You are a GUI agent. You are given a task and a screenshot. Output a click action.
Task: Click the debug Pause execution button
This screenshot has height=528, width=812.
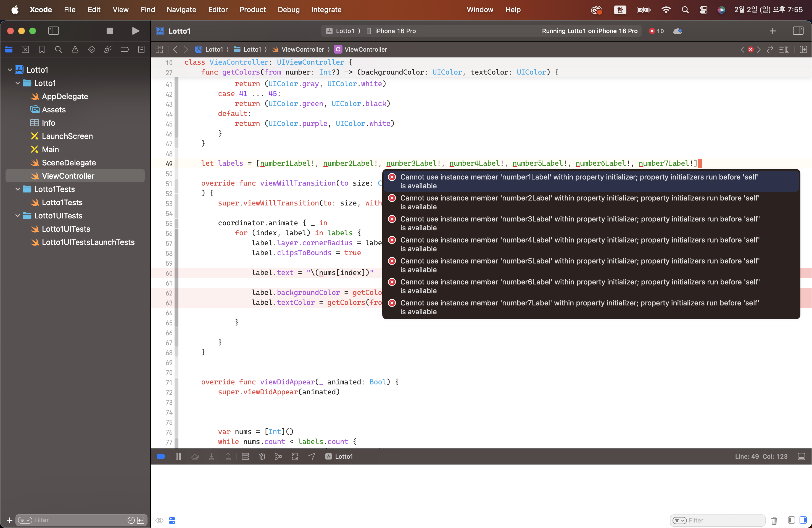(x=178, y=456)
